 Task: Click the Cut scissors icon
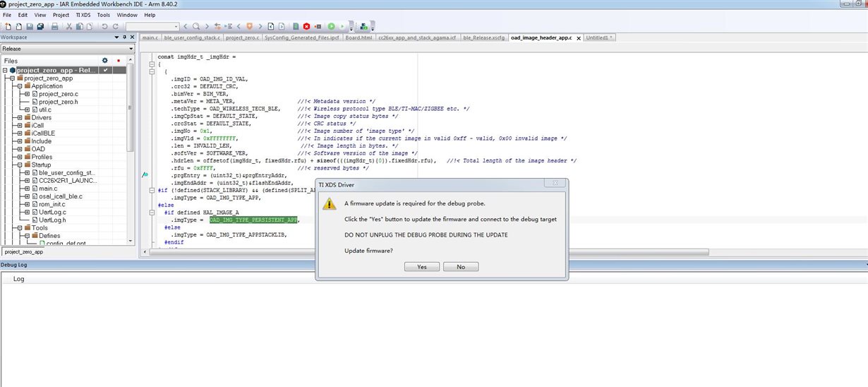(x=69, y=26)
